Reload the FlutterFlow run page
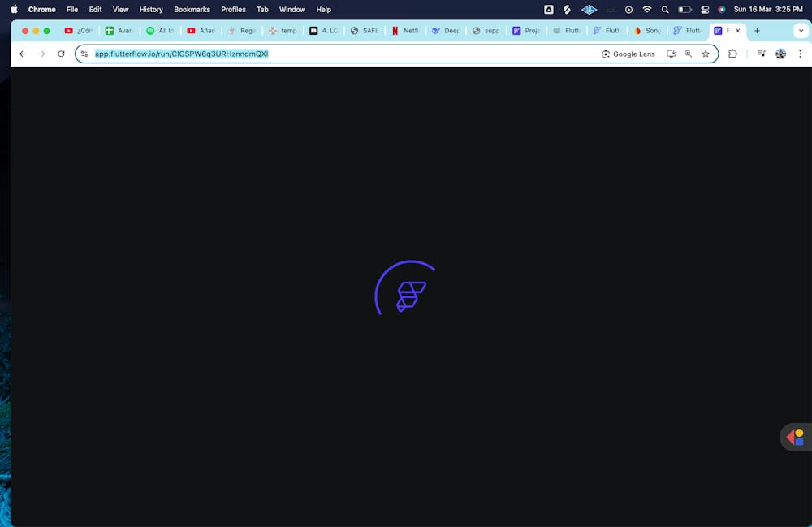812x527 pixels. point(61,54)
